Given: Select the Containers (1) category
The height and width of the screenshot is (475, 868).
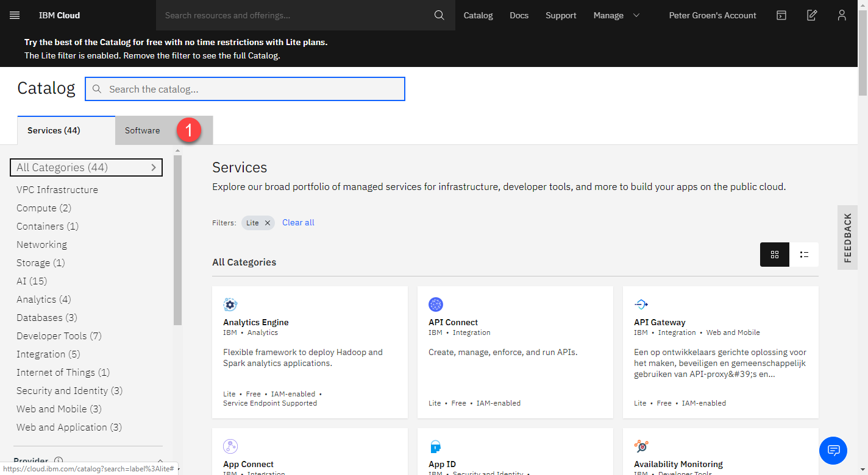Looking at the screenshot, I should pyautogui.click(x=48, y=227).
